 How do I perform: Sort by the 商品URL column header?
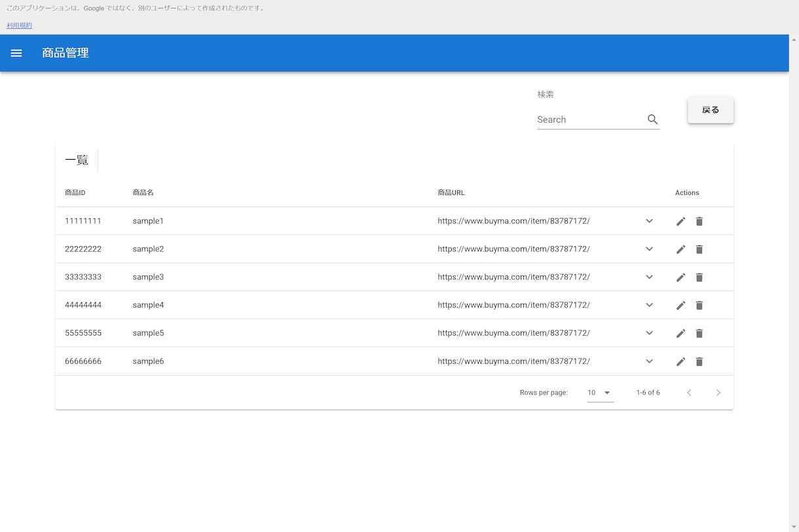click(x=451, y=193)
